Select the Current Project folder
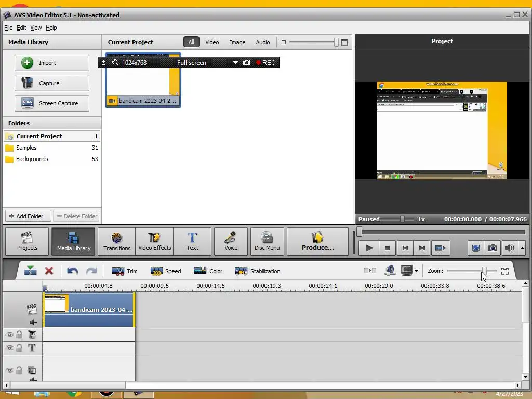 pos(52,136)
